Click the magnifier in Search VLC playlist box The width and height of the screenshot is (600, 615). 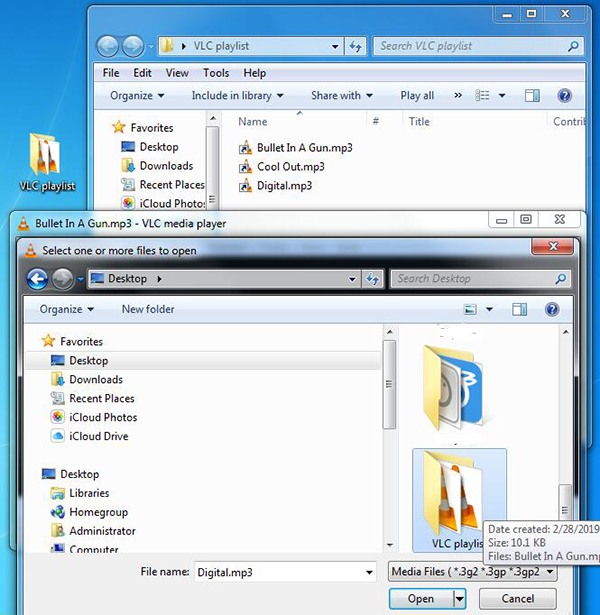pos(573,46)
